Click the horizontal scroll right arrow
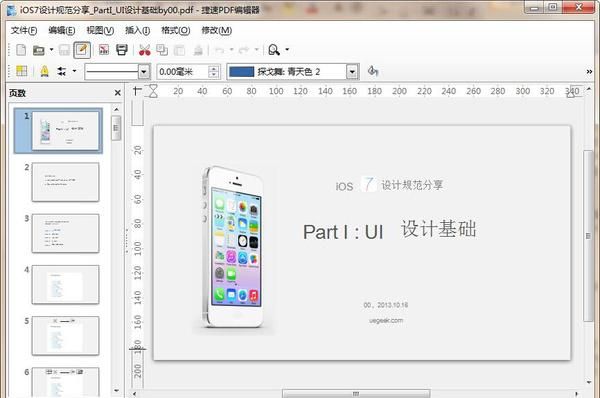600x398 pixels. coord(577,393)
